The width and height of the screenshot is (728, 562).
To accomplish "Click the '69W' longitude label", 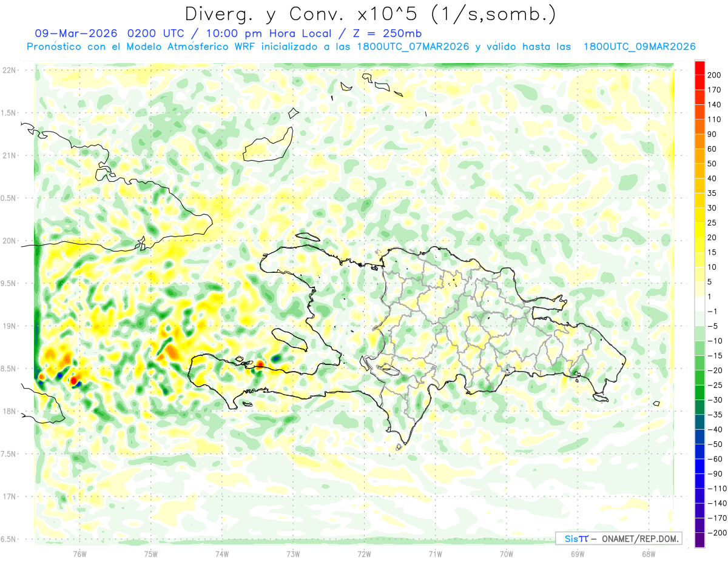I will [578, 554].
